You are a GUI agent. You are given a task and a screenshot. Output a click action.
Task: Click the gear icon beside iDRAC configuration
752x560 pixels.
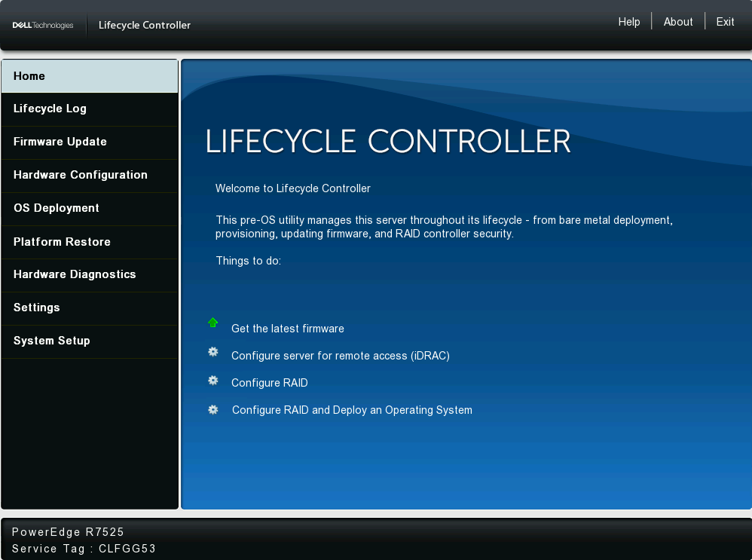(x=212, y=351)
